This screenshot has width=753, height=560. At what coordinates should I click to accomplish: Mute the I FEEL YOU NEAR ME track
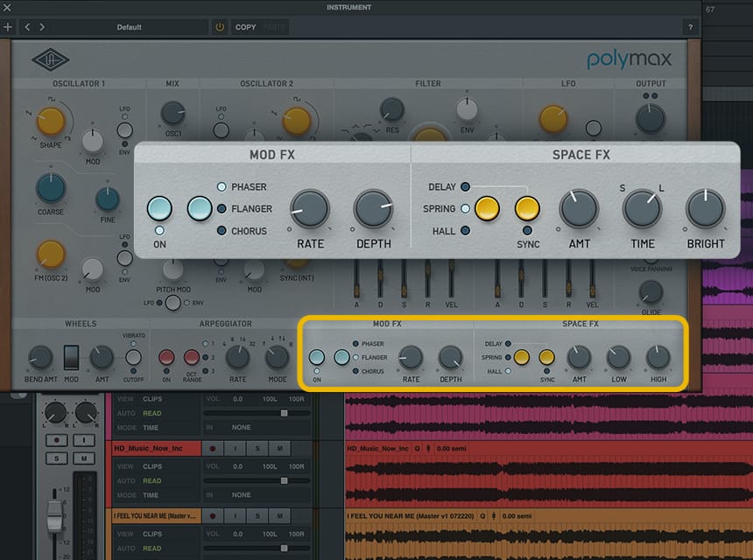tap(279, 516)
